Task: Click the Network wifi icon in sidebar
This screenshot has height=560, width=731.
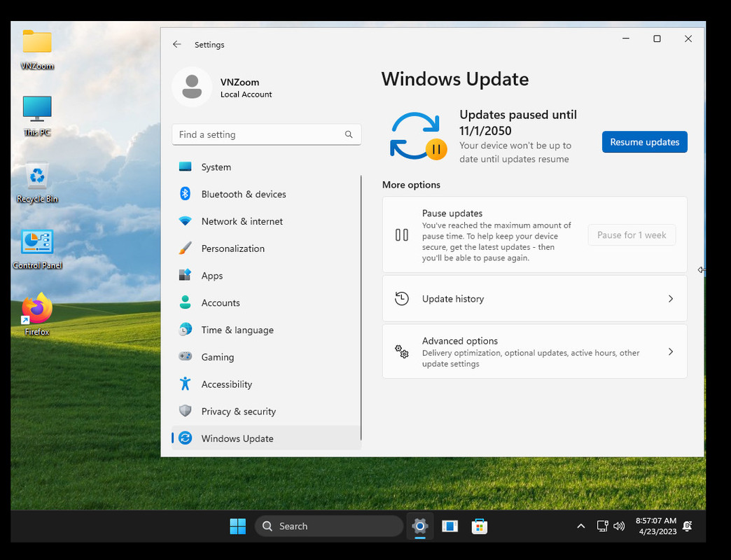Action: (x=185, y=220)
